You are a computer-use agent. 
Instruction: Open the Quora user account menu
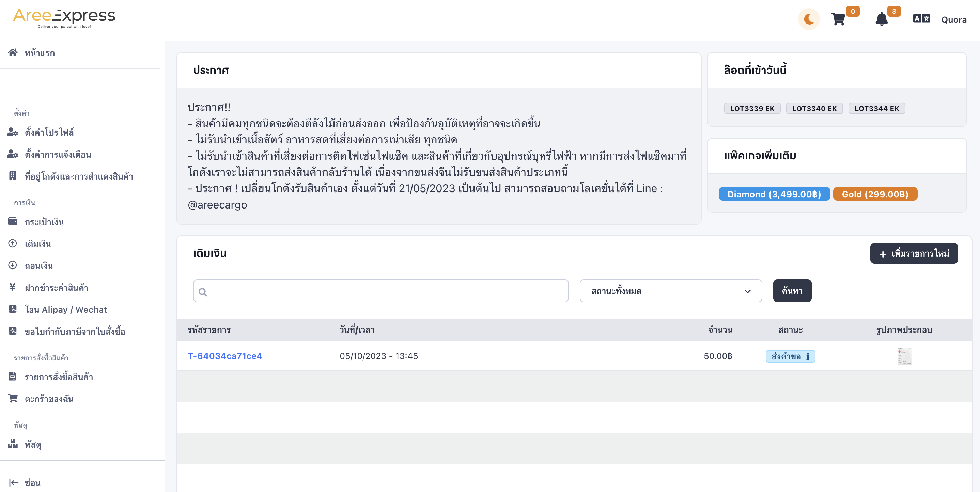954,20
